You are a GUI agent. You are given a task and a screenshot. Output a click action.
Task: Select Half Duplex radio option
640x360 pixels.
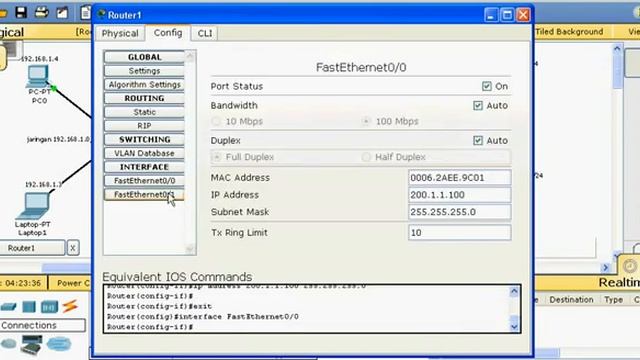tap(366, 157)
